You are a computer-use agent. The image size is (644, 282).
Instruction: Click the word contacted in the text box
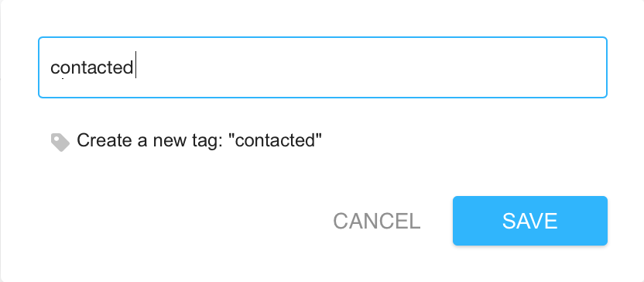[91, 67]
